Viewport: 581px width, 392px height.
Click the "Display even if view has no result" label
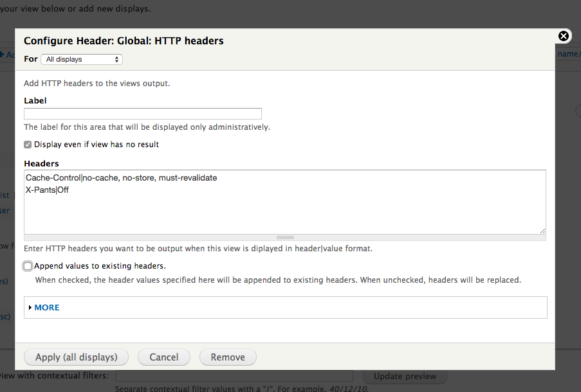(97, 145)
